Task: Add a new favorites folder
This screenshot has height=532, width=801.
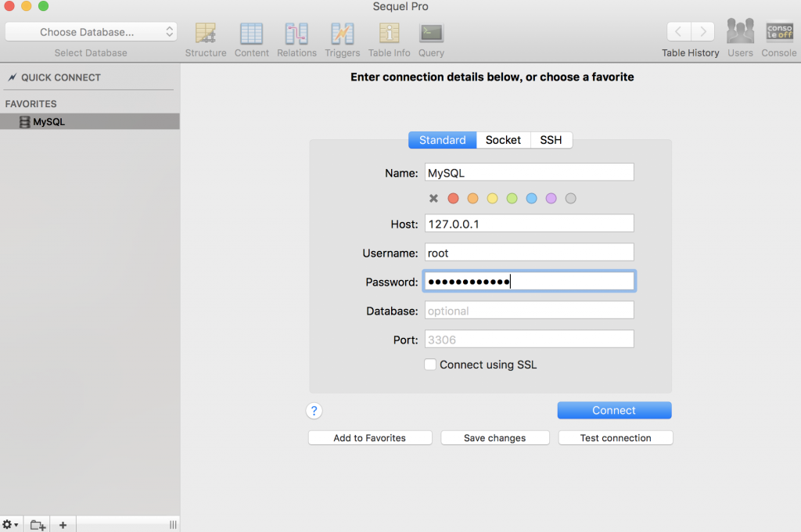Action: click(x=38, y=525)
